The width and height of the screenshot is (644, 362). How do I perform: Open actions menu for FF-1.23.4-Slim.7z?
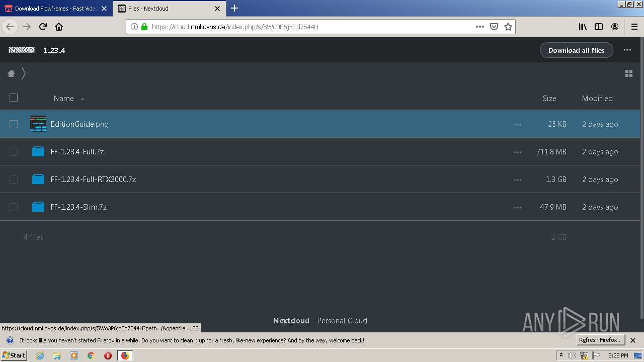pos(518,207)
